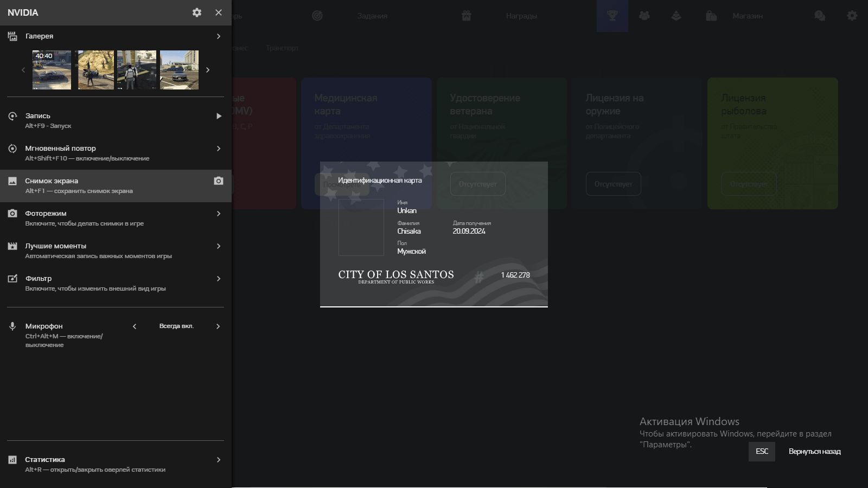
Task: Click the gender value Мужской
Action: 411,252
